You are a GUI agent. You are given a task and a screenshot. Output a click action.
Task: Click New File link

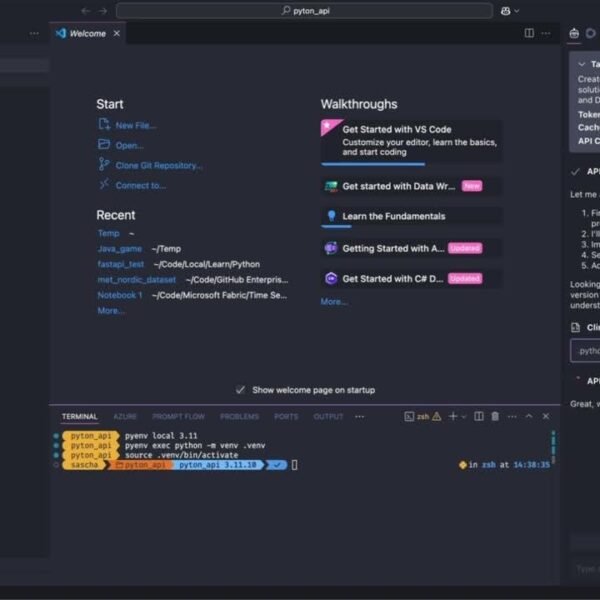(x=135, y=126)
